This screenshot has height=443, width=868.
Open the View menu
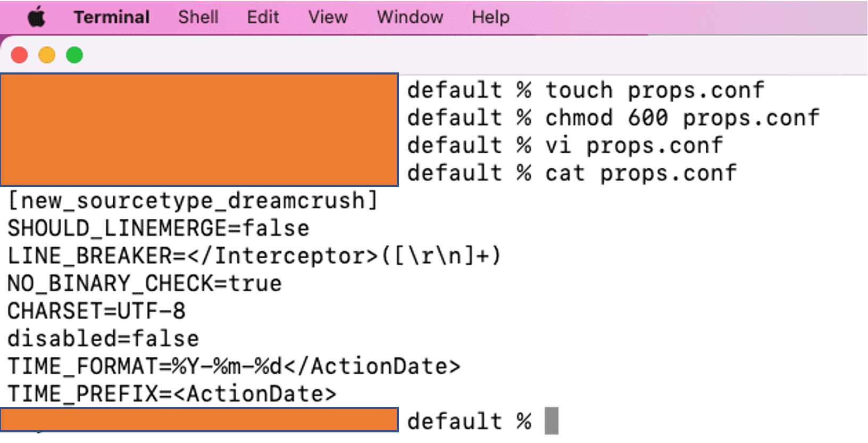(328, 17)
